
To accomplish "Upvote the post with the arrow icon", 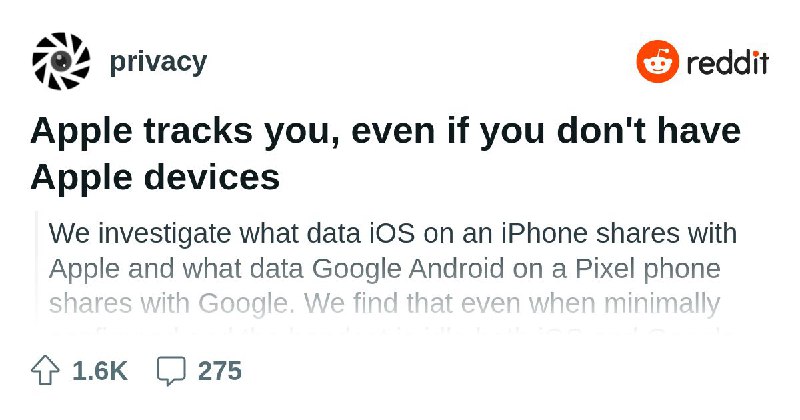I will tap(46, 371).
